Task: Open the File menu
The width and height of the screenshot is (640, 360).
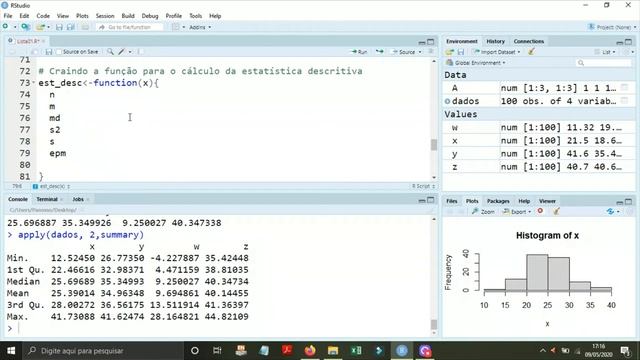Action: 8,16
